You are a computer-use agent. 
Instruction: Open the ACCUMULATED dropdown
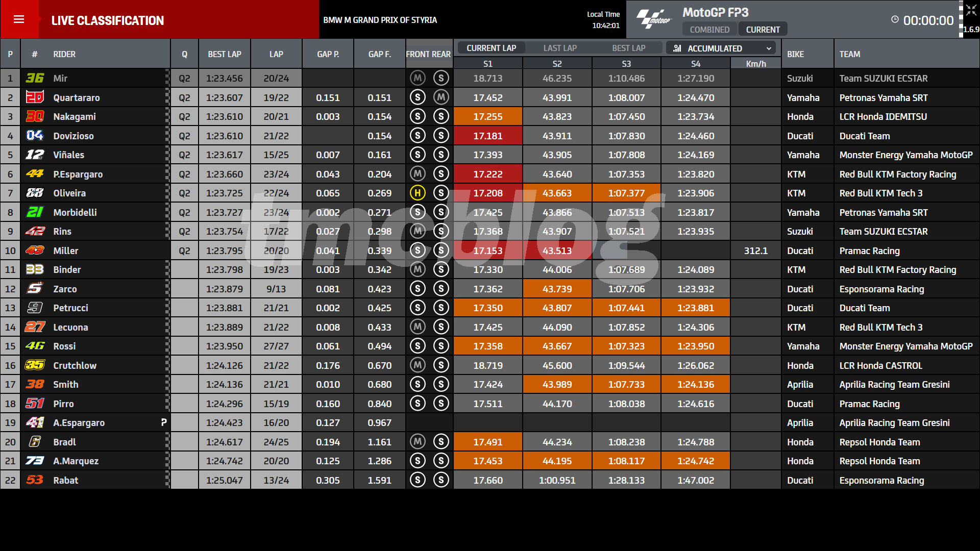721,48
